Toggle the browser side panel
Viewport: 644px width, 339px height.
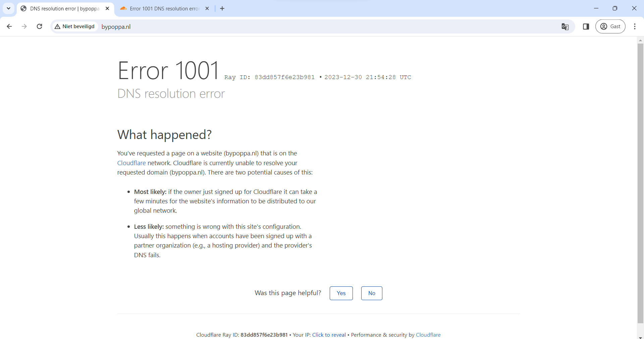(586, 26)
